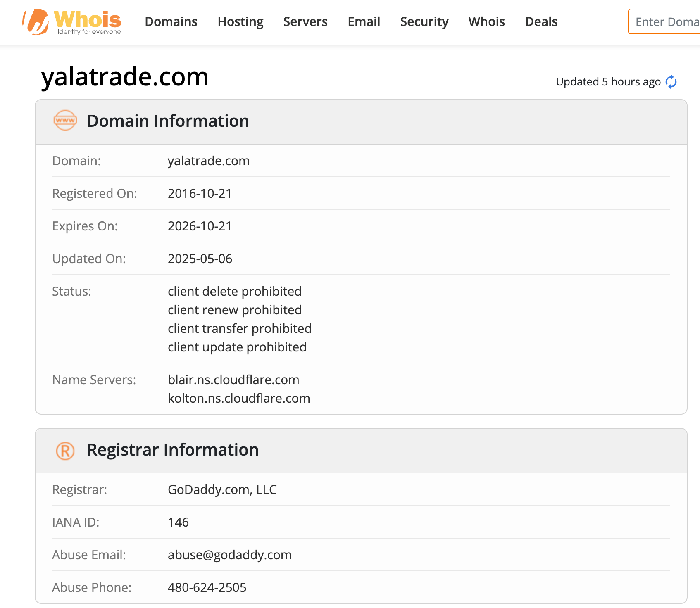Select the updated date 2025-05-06
The width and height of the screenshot is (700, 608).
click(200, 259)
